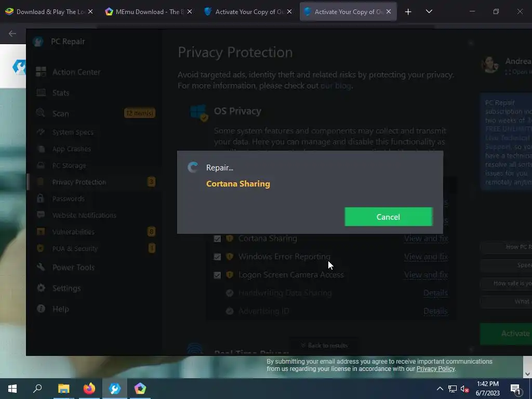532x399 pixels.
Task: Click the 12 item(s) scan badge
Action: click(x=139, y=113)
